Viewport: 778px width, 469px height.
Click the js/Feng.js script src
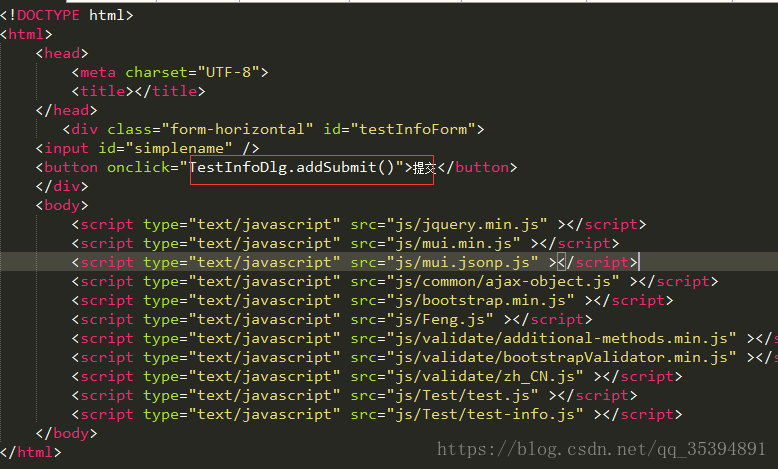point(440,320)
